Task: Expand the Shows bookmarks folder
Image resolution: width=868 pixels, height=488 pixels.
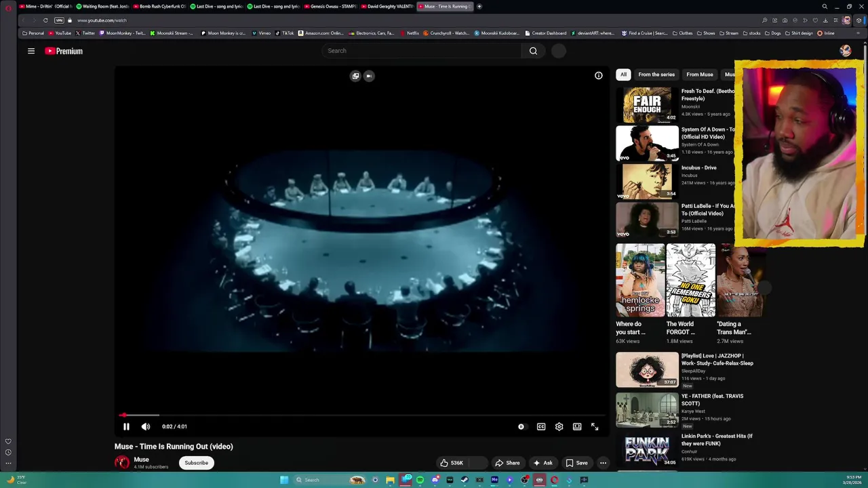Action: (x=706, y=33)
